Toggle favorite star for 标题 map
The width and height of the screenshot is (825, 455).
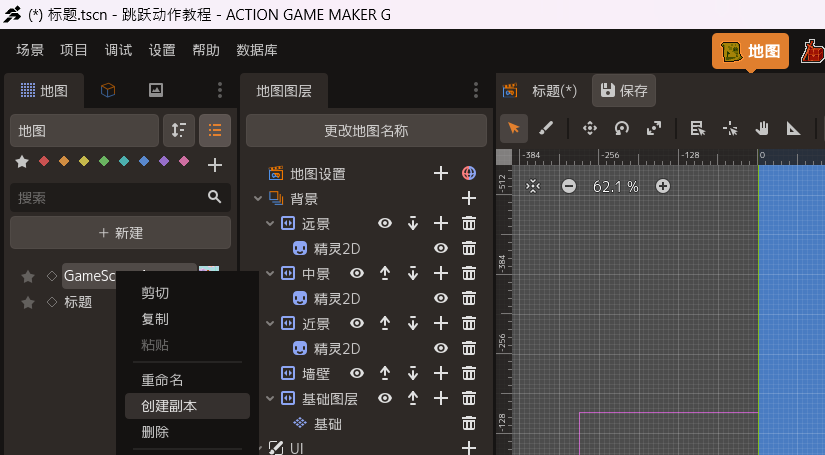(x=28, y=302)
